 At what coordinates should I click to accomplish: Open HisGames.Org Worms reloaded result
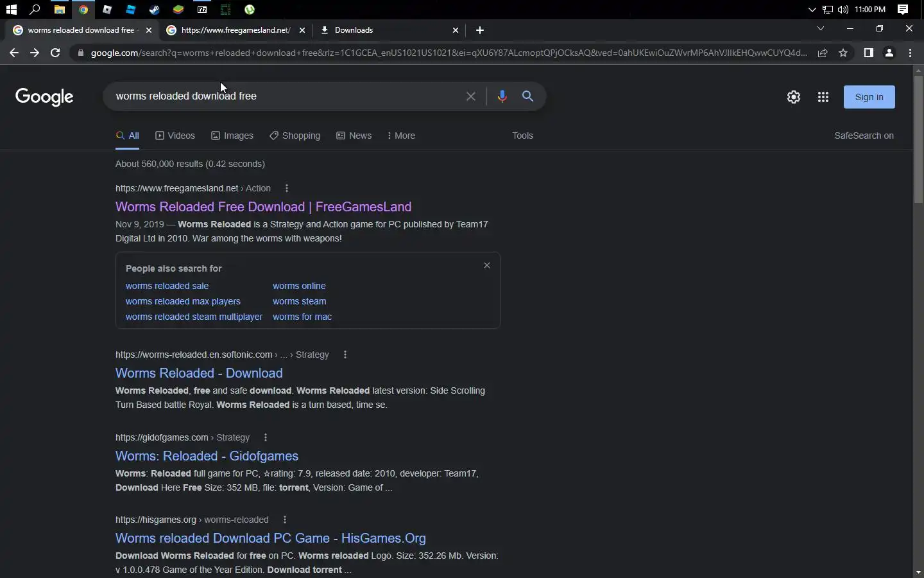point(271,538)
